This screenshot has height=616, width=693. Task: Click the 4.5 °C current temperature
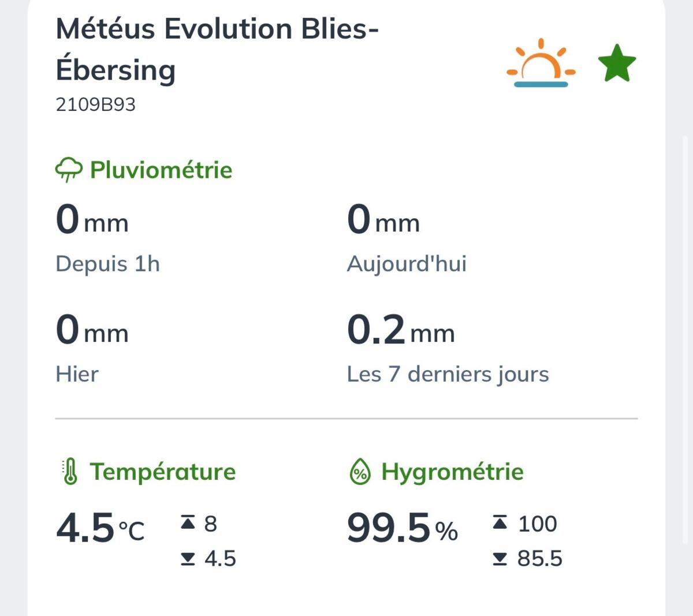pos(100,528)
